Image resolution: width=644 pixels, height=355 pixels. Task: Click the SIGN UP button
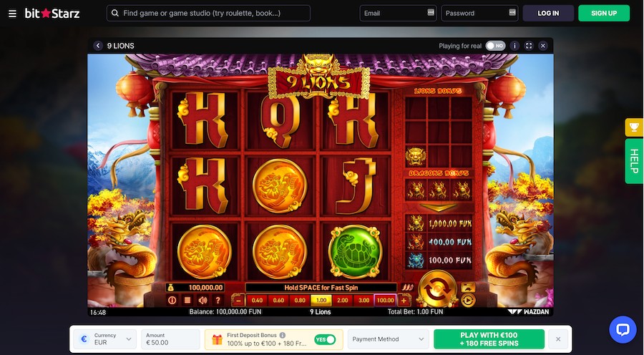point(604,13)
